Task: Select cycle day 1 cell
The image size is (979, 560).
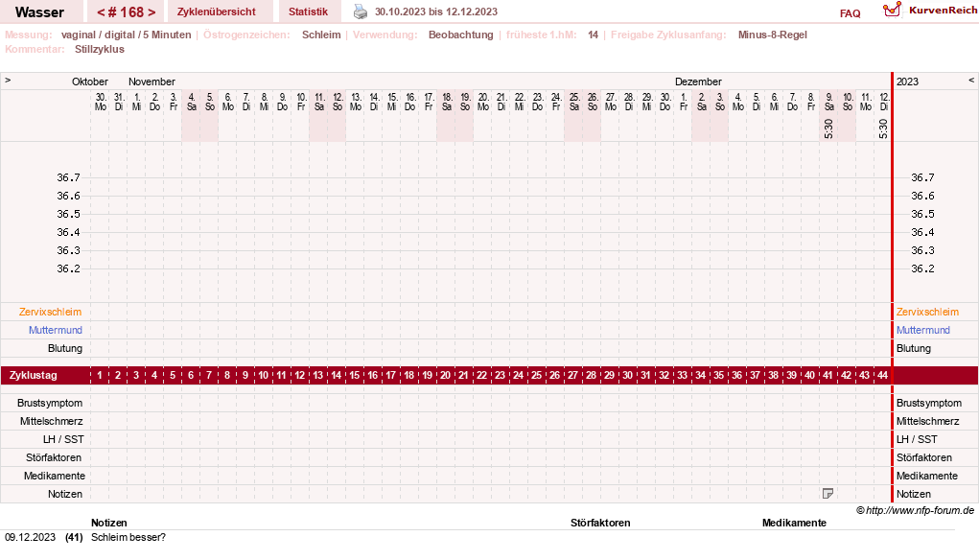Action: (x=100, y=375)
